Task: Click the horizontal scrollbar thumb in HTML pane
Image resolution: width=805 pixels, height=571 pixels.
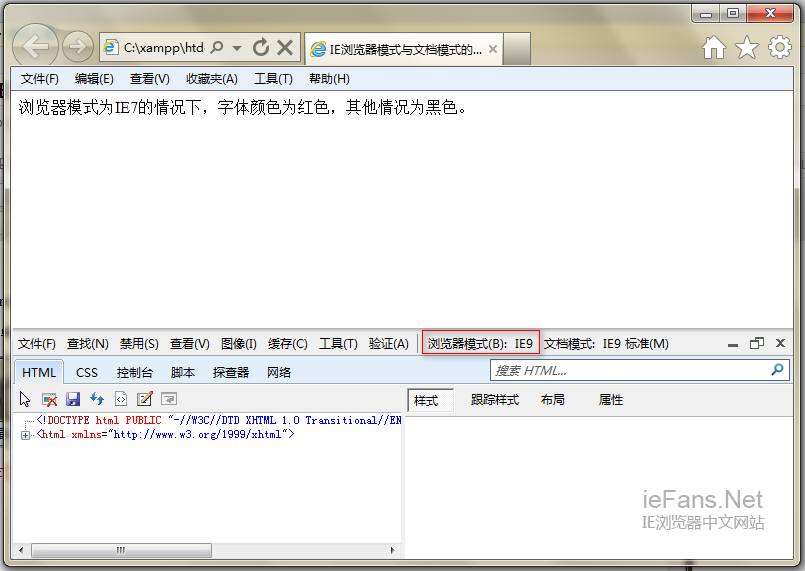Action: [x=121, y=550]
